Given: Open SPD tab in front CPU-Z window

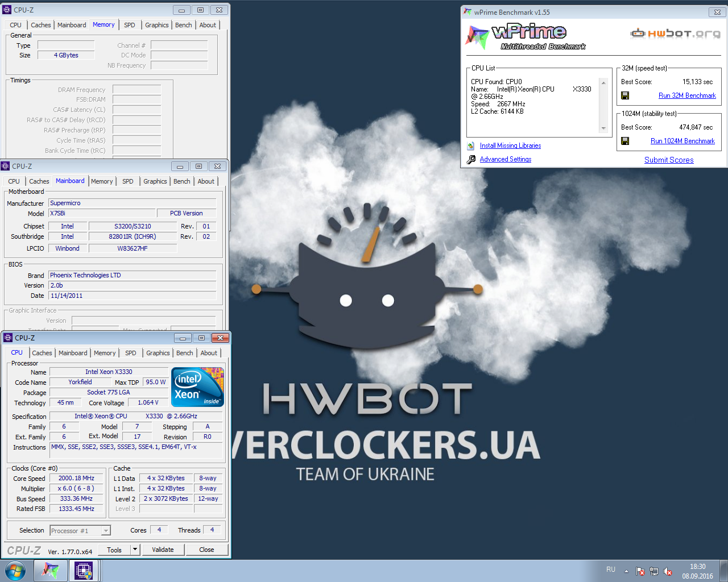Looking at the screenshot, I should [131, 353].
